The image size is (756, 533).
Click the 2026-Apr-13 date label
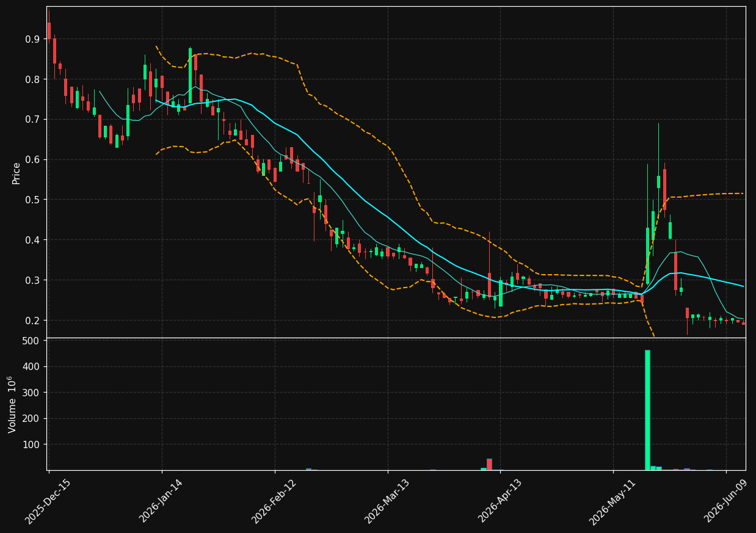point(500,501)
